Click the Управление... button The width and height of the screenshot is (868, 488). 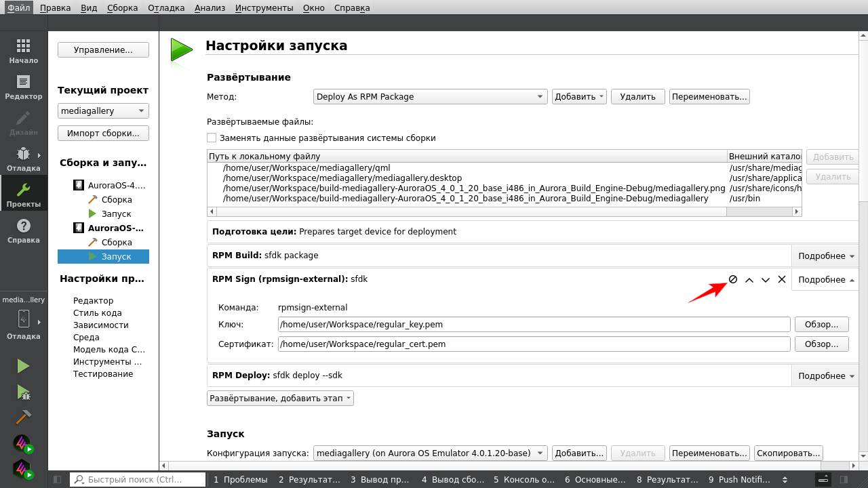click(103, 50)
